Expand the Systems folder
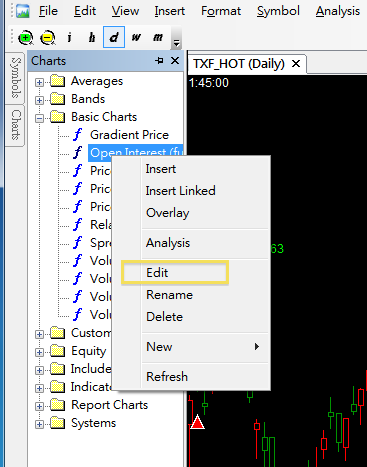Image resolution: width=367 pixels, height=467 pixels. (39, 424)
